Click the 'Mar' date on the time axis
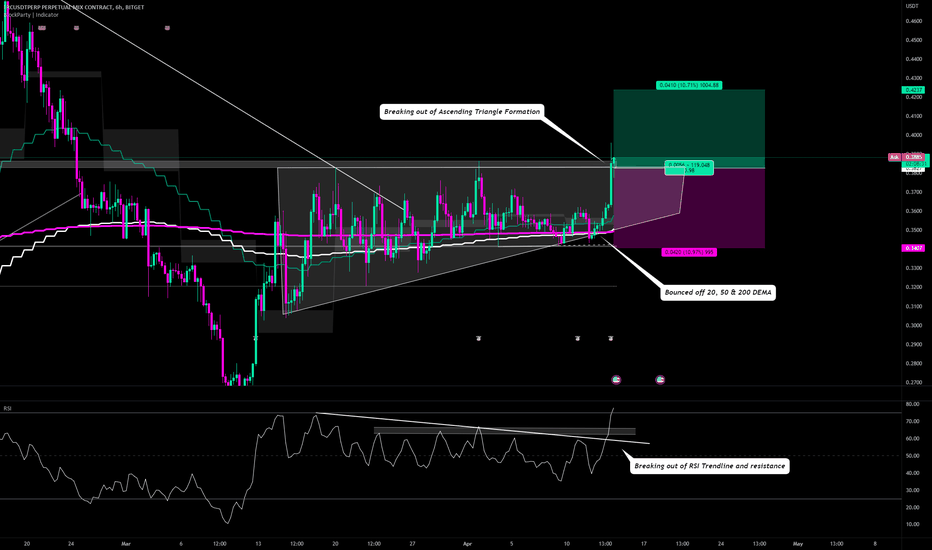 click(x=125, y=543)
